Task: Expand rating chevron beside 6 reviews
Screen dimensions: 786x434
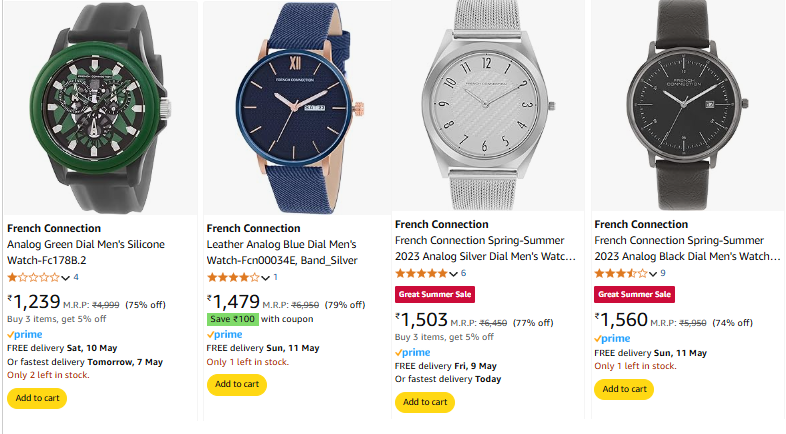Action: pos(454,274)
